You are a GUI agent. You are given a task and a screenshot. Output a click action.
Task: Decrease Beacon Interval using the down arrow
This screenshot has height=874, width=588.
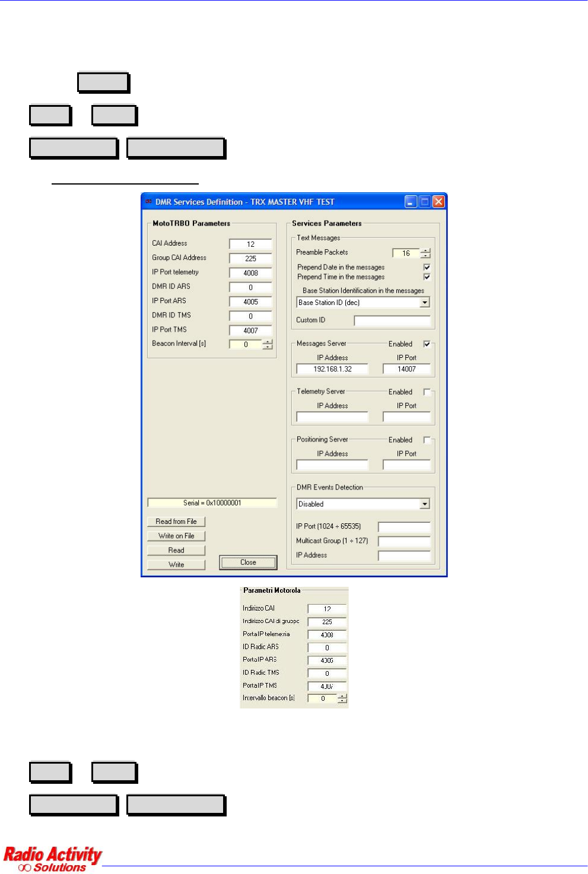tap(268, 347)
